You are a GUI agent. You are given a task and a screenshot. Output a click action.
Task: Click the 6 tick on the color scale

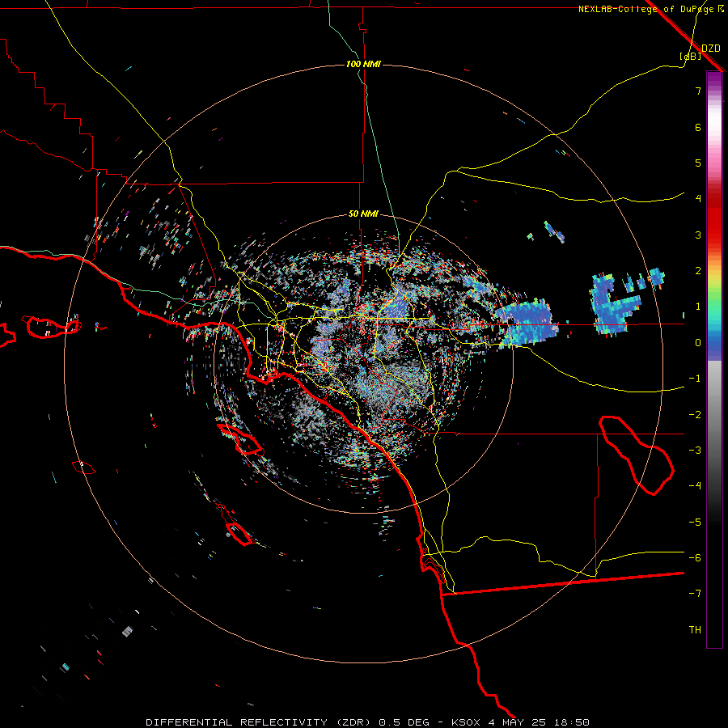(x=698, y=127)
